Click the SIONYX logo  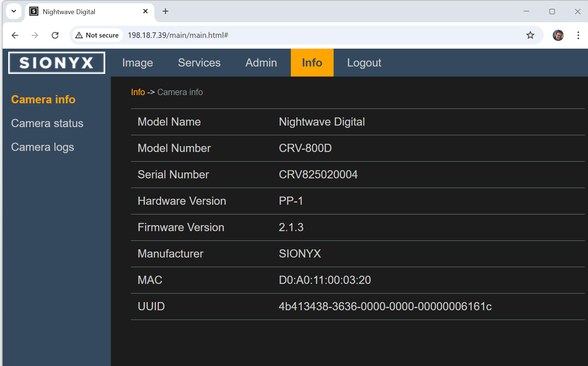57,63
